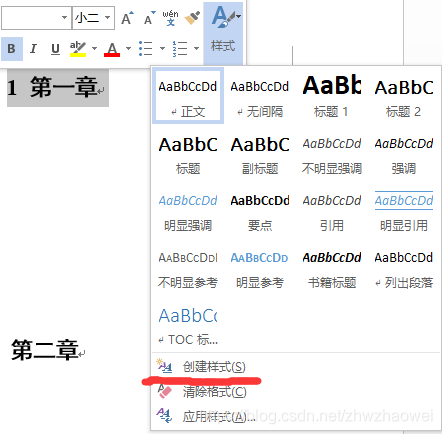Select 创建样式(S) menu entry
This screenshot has height=434, width=442.
click(x=296, y=367)
